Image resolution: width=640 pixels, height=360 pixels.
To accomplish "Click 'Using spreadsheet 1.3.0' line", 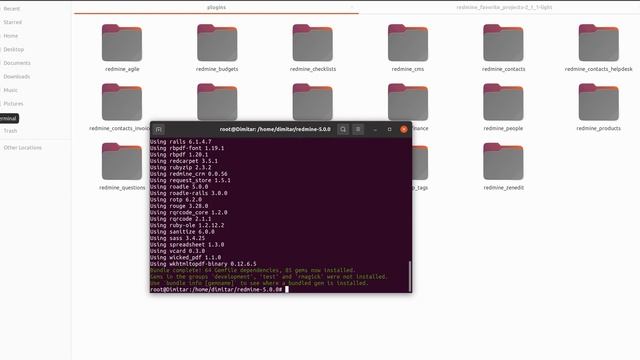I will tap(187, 244).
